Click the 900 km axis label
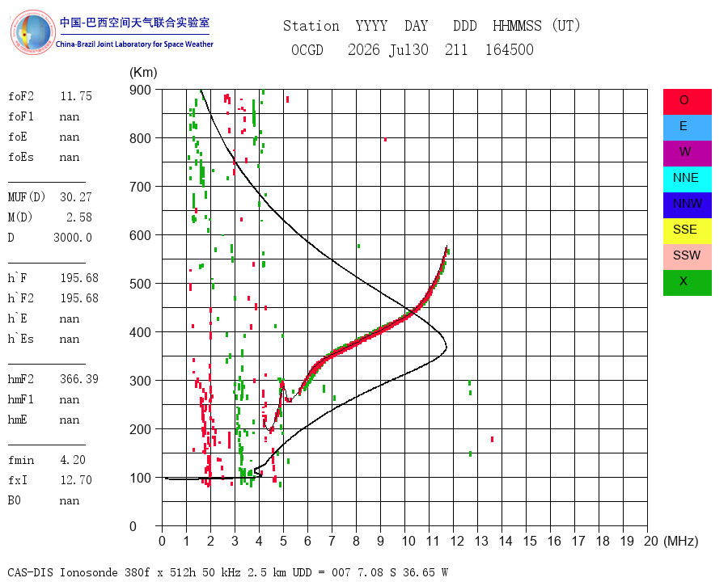Screen dimensions: 728x582 140,90
